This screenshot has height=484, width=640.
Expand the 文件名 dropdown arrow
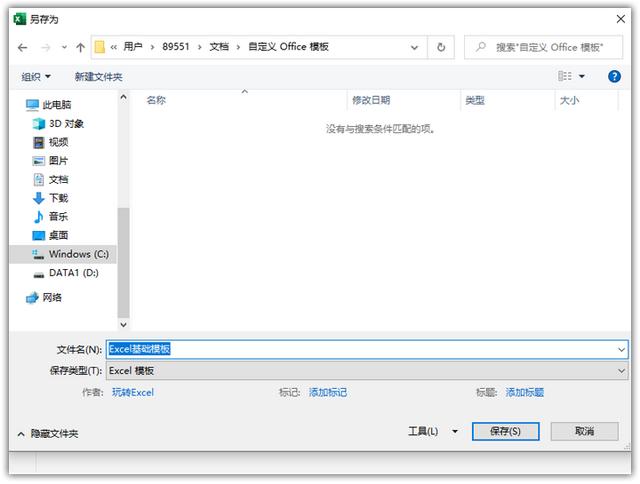tap(621, 350)
